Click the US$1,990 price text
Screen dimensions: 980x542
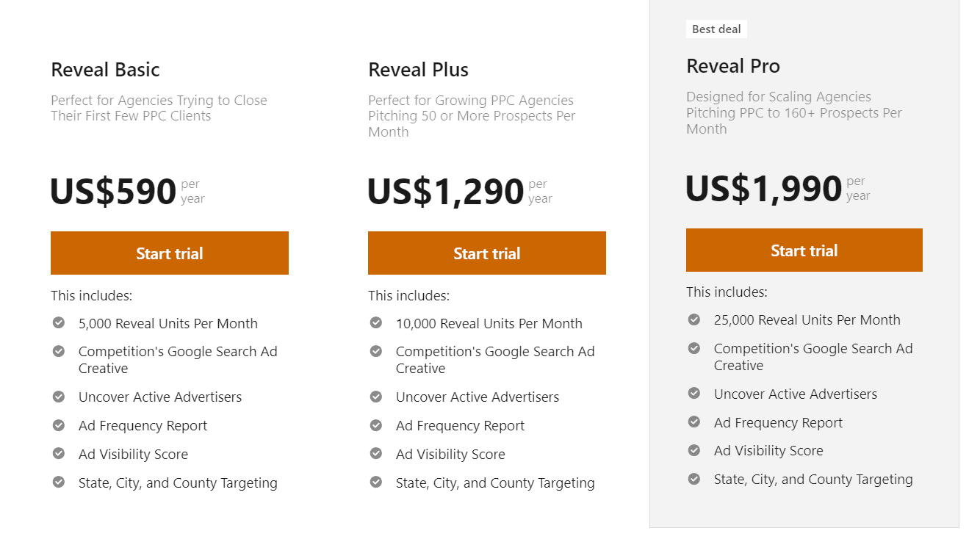click(x=763, y=188)
